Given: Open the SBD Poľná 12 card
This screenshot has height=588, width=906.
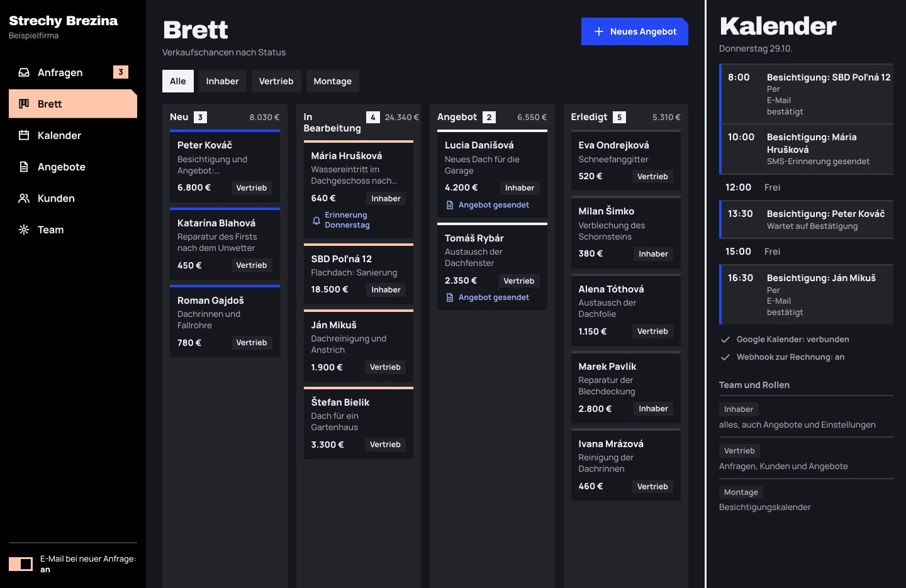Looking at the screenshot, I should (359, 274).
